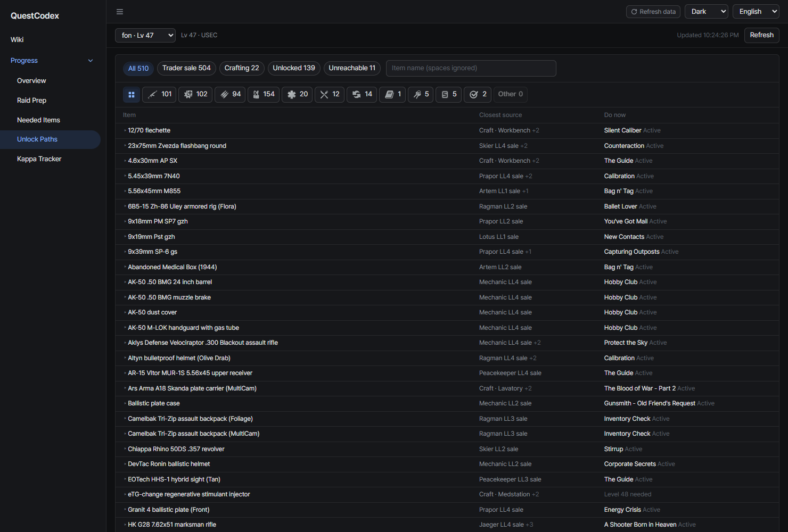Image resolution: width=788 pixels, height=532 pixels.
Task: Expand the 4.6x30mm AP SX row
Action: click(x=447, y=161)
